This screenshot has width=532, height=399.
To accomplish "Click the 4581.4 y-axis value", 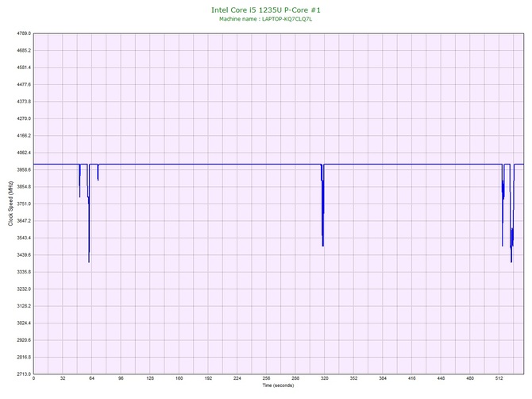I will coord(24,68).
